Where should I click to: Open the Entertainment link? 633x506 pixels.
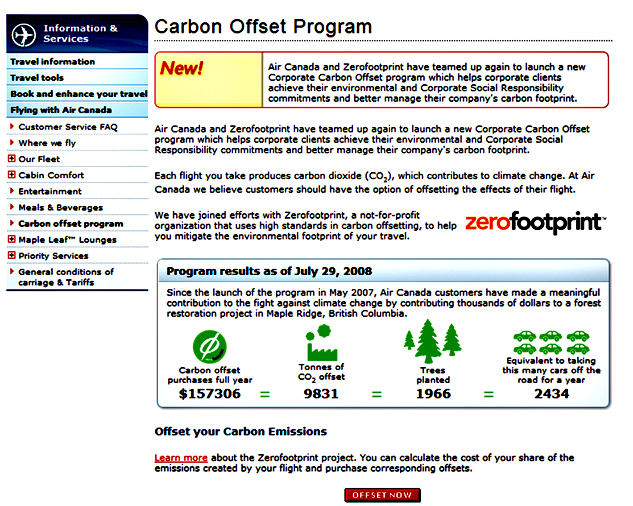click(50, 191)
